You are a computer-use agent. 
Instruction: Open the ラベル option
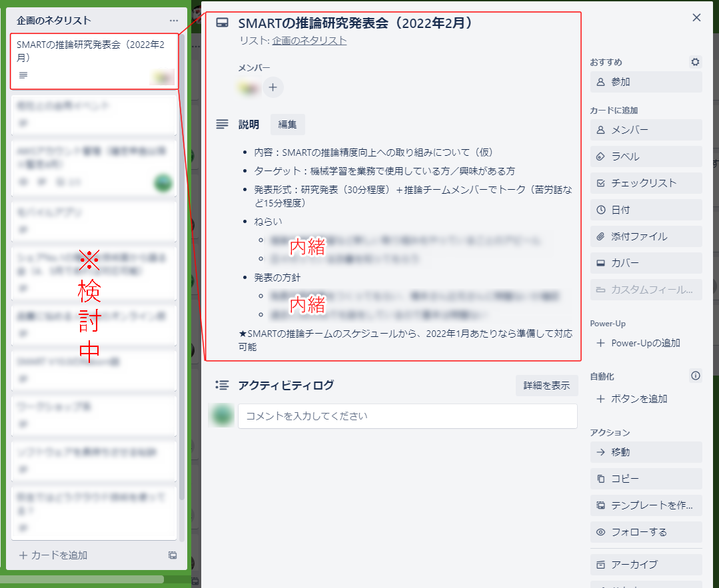pos(646,156)
